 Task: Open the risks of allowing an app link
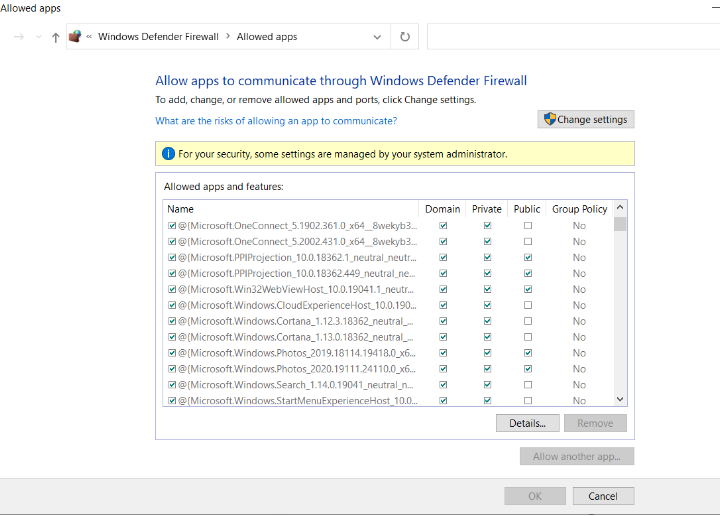click(x=276, y=121)
